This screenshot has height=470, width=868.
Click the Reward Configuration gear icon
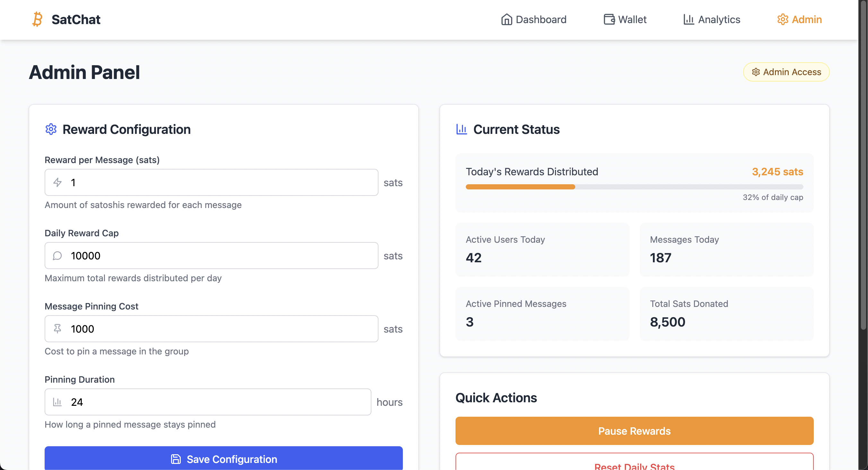tap(51, 129)
